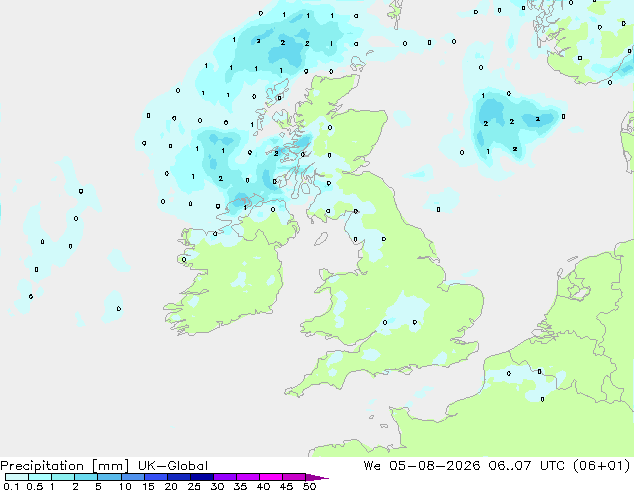Click the '0.1' legend value
The width and height of the screenshot is (634, 490).
(x=11, y=486)
